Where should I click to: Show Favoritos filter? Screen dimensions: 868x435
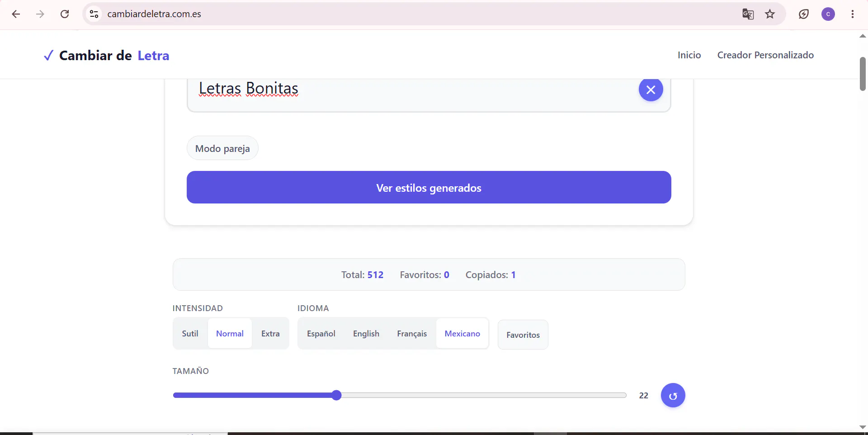click(x=523, y=335)
